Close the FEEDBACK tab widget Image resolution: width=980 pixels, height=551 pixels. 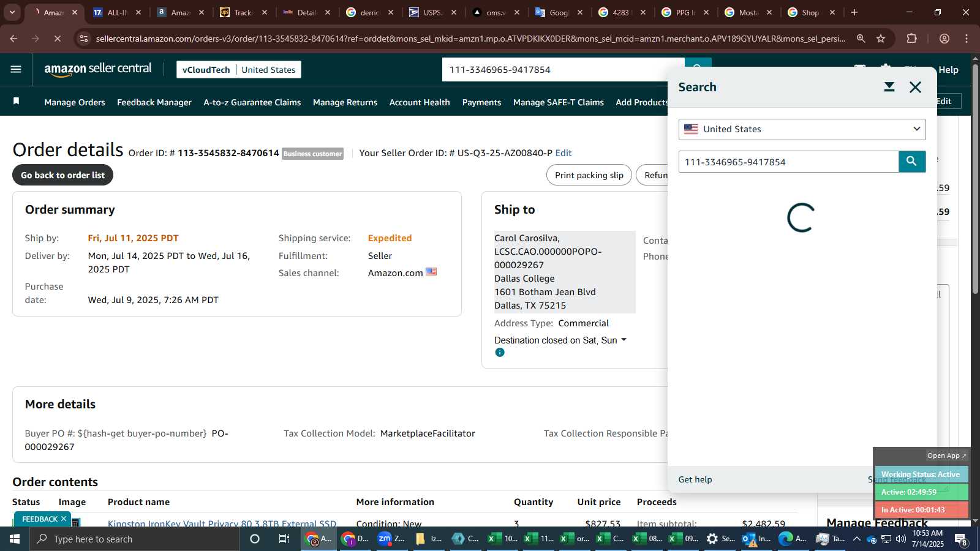tap(64, 519)
